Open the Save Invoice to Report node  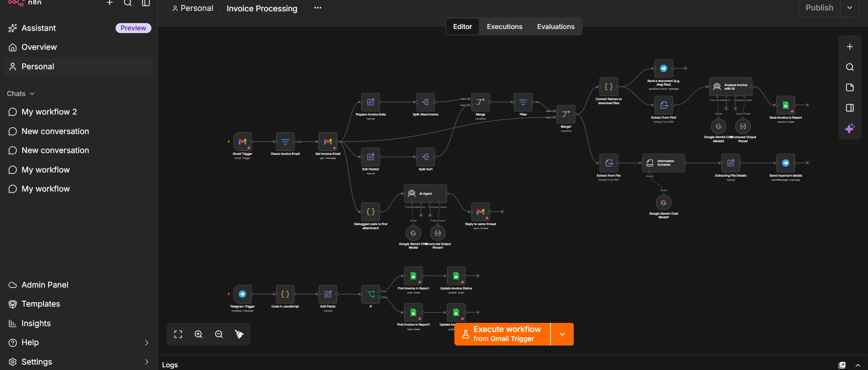(x=786, y=105)
